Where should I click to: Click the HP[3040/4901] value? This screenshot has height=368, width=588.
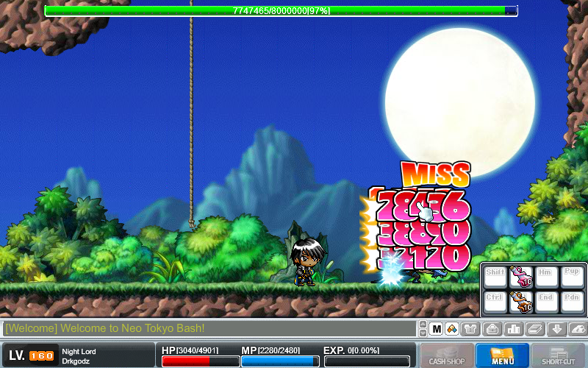190,350
